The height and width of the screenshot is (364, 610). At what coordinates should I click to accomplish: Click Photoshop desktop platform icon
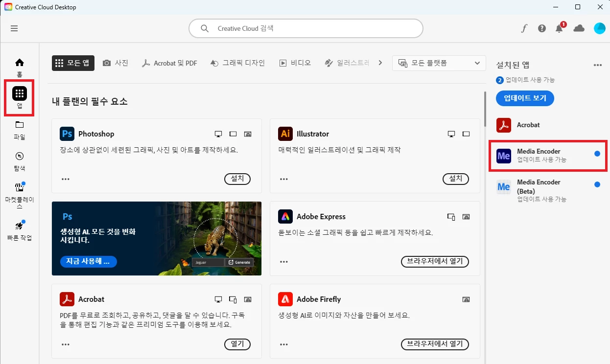[219, 134]
